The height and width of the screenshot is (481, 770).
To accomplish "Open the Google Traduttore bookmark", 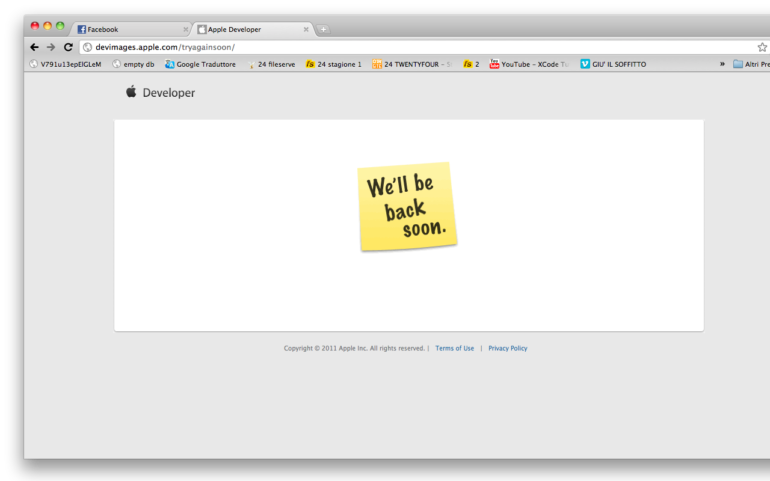I will [x=202, y=64].
